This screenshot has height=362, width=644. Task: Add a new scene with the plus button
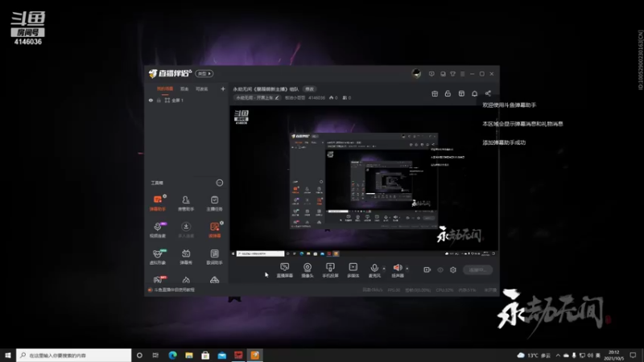223,88
